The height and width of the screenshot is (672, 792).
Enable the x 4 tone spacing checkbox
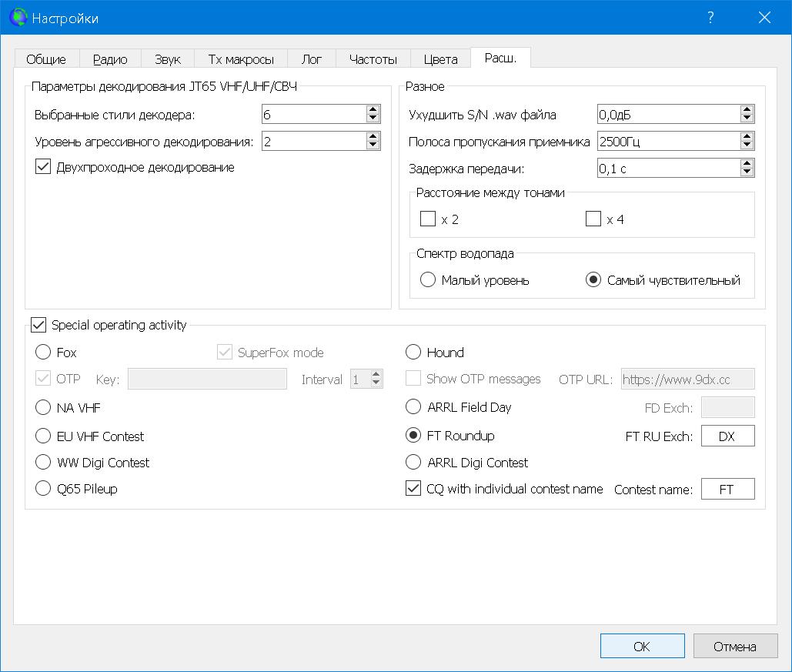point(593,219)
